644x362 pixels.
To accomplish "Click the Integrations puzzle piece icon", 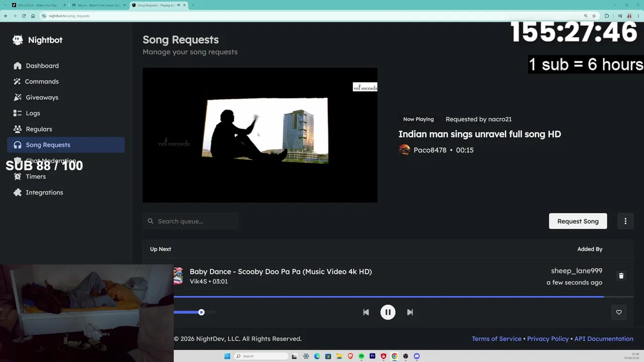I will click(18, 193).
